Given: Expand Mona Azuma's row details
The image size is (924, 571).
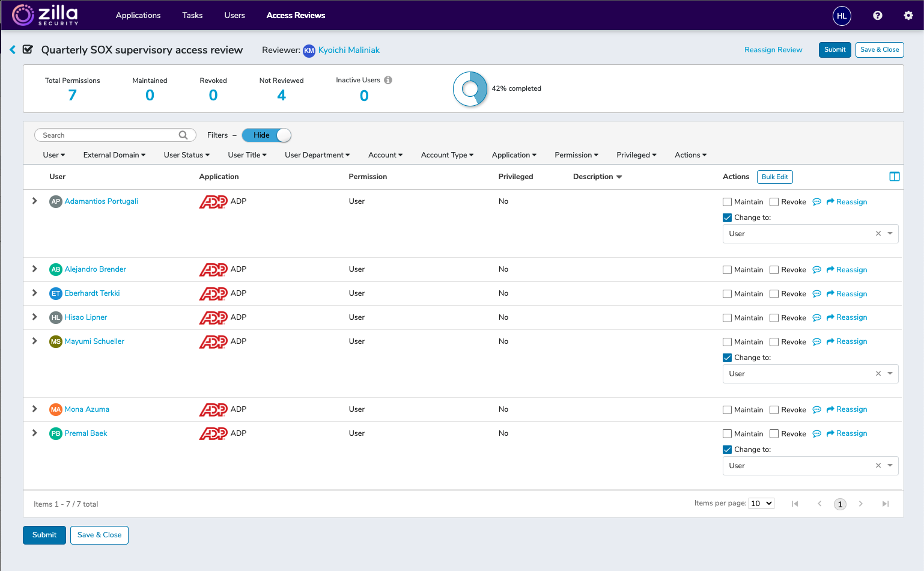Looking at the screenshot, I should pyautogui.click(x=34, y=409).
